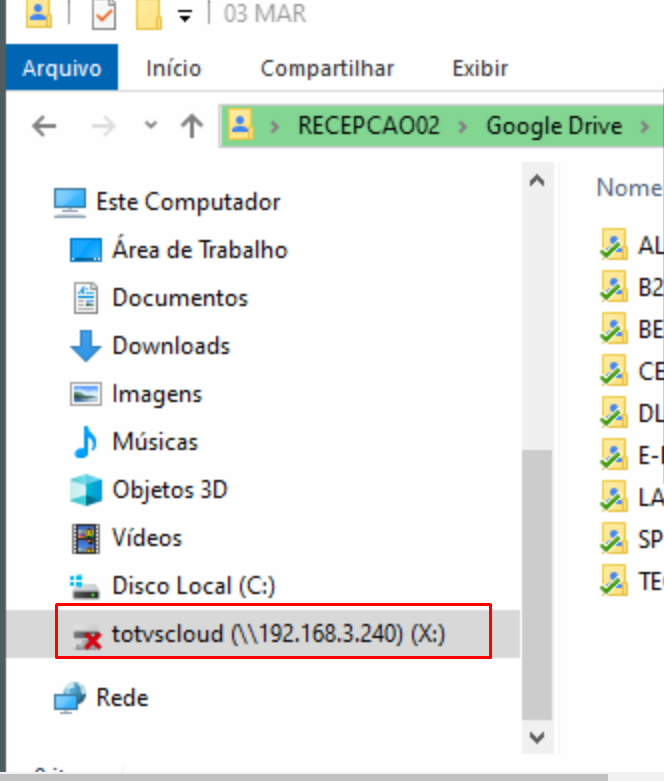Select the synced folder starting with LA

(632, 497)
